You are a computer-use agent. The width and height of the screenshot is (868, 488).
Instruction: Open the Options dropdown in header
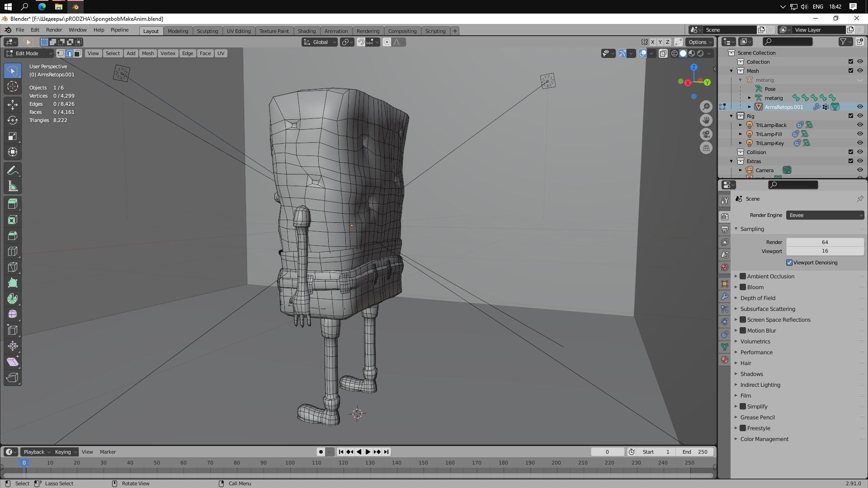click(x=699, y=42)
